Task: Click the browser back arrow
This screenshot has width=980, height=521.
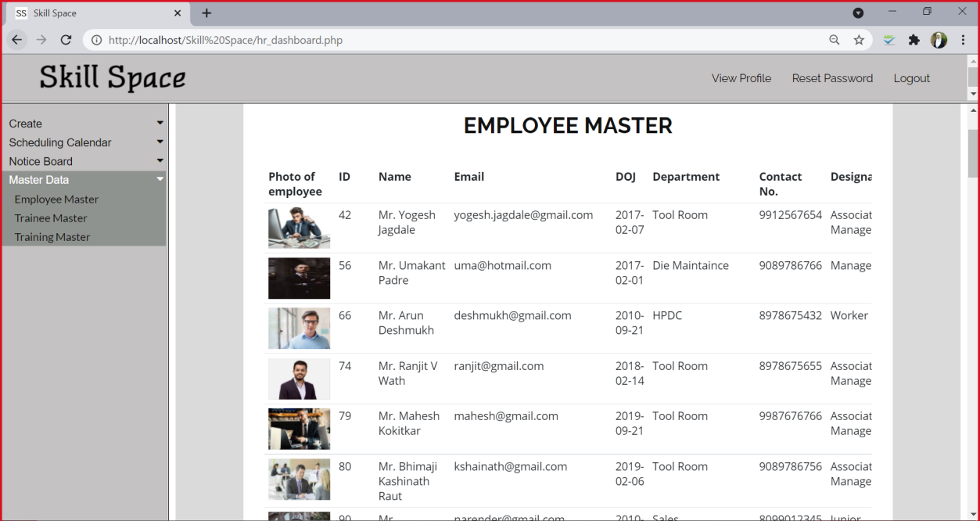Action: tap(16, 40)
